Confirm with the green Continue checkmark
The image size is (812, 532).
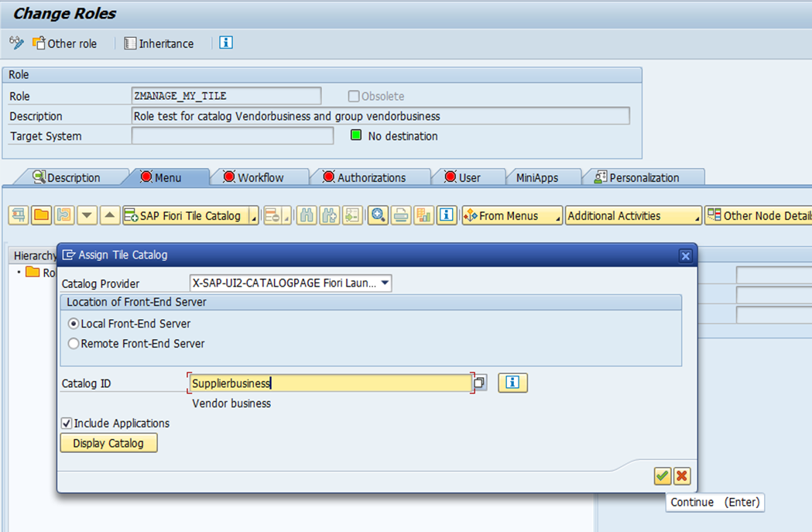coord(662,475)
